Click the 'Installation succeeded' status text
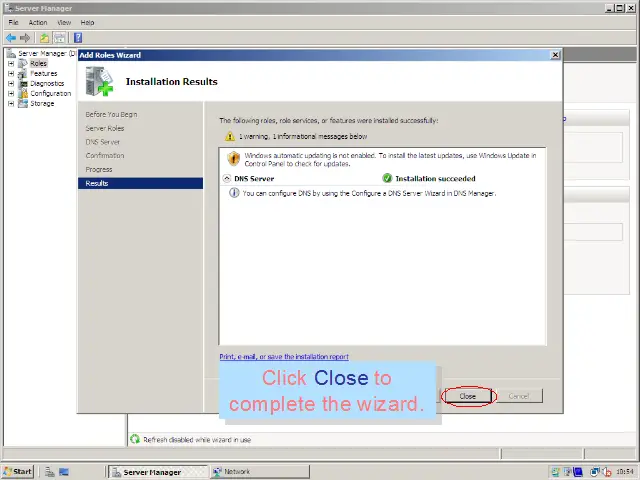The width and height of the screenshot is (640, 480). tap(435, 179)
